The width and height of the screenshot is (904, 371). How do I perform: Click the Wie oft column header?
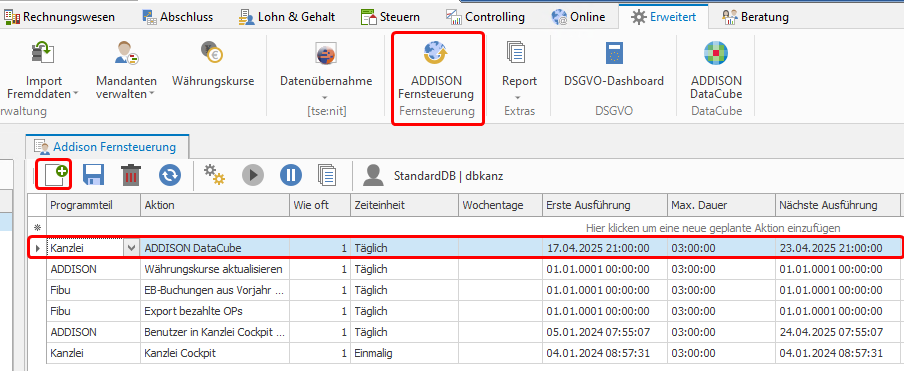point(319,205)
